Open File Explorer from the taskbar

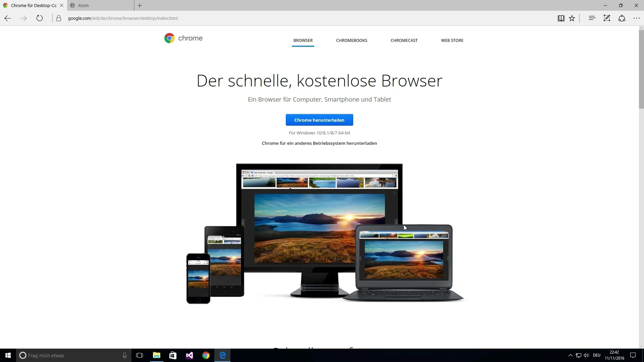(x=157, y=355)
